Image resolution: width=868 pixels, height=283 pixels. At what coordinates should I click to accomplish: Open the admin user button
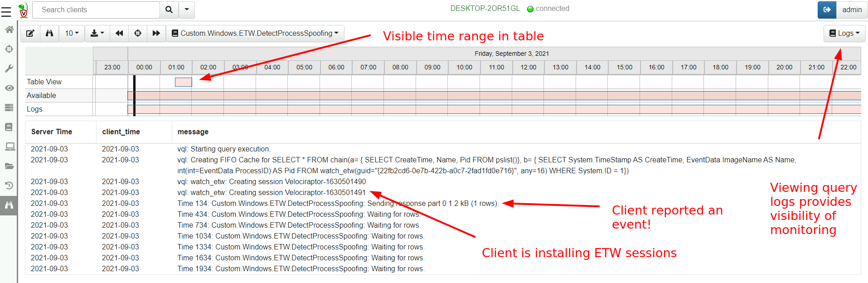click(x=852, y=10)
